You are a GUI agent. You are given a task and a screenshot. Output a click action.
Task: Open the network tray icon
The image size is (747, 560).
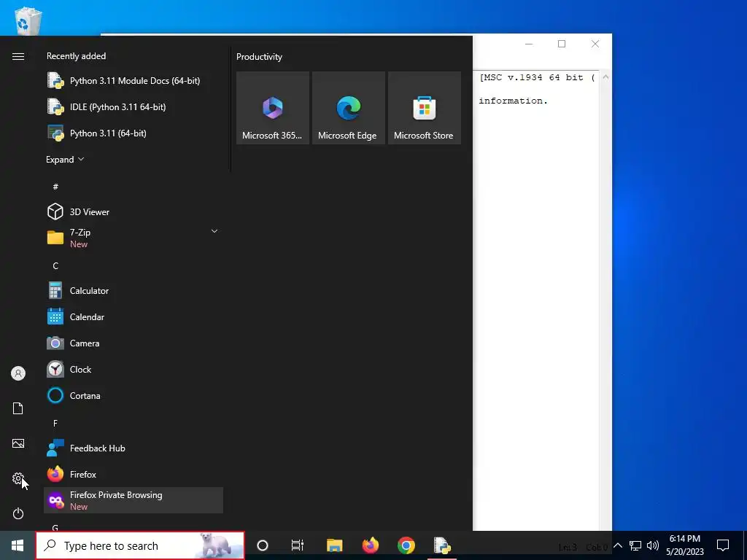pyautogui.click(x=635, y=545)
